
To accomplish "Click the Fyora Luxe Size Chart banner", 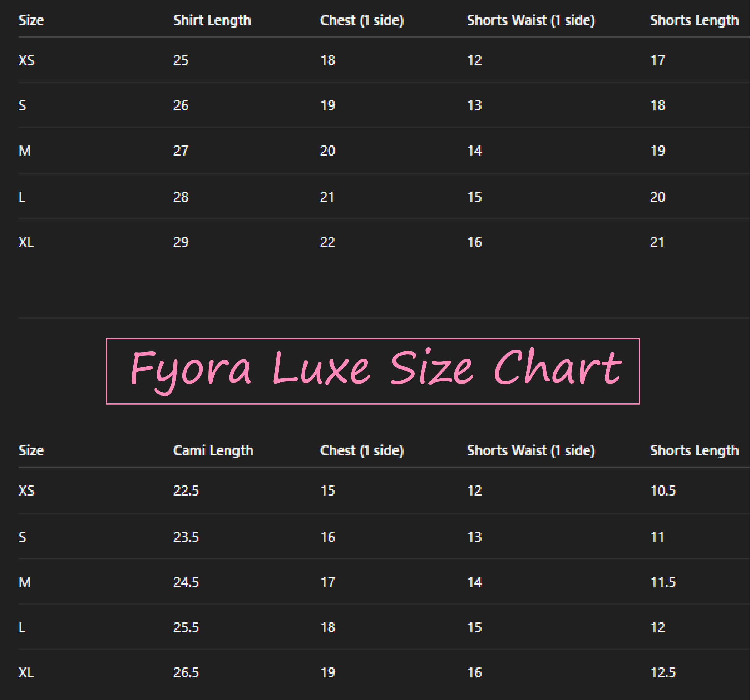I will (373, 371).
